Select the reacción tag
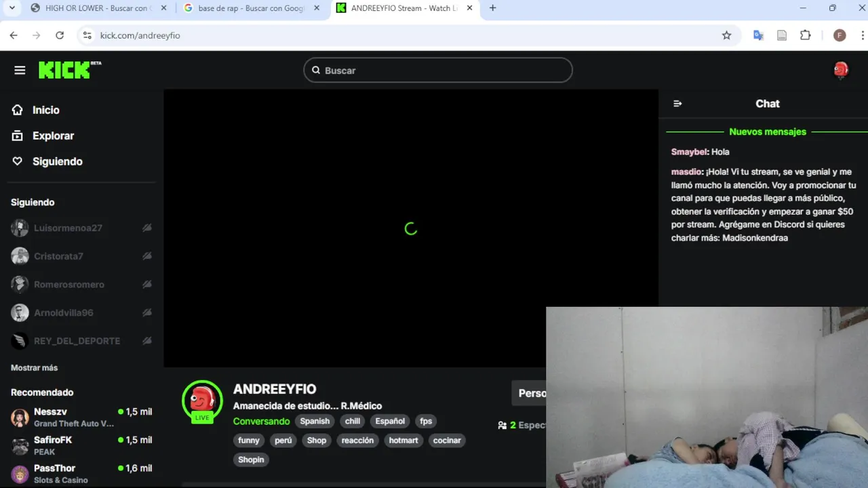The image size is (868, 488). 357,440
